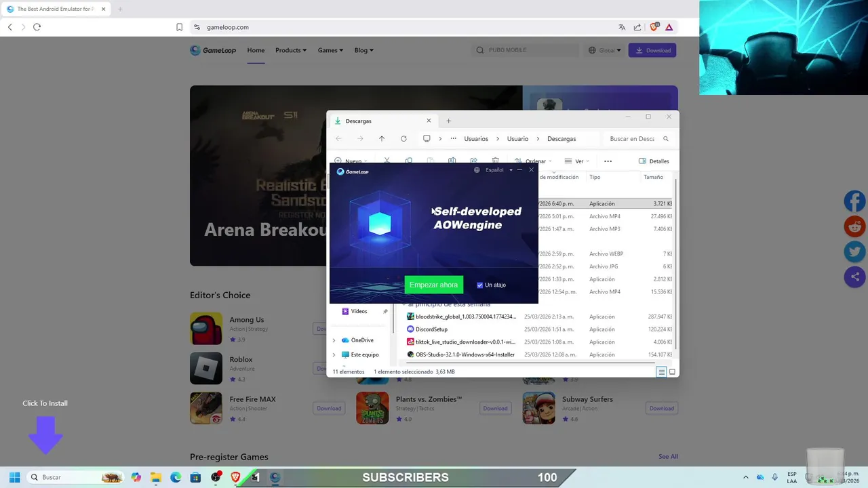The image size is (868, 488).
Task: Open the Ver view dropdown in Explorer
Action: tap(577, 161)
